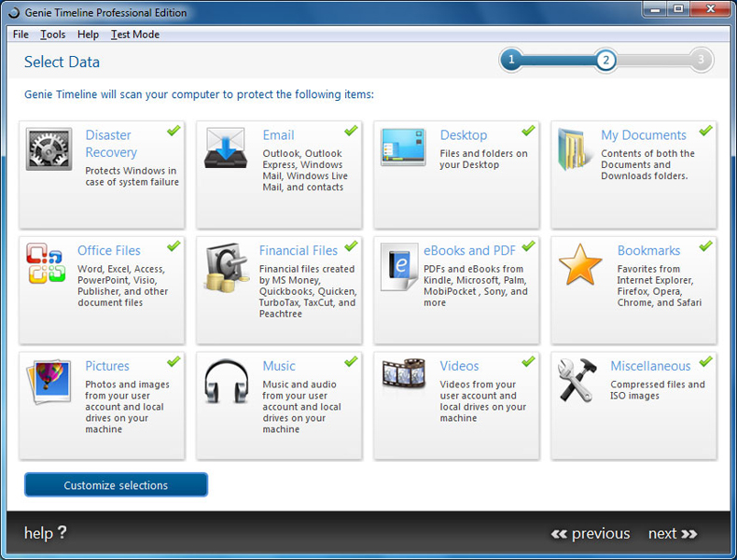Go to the previous wizard page
The image size is (737, 560).
591,533
